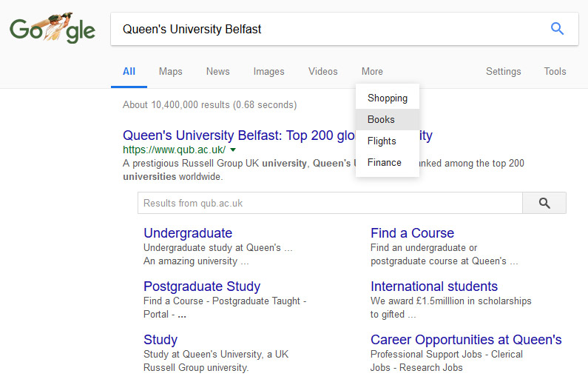Choose Flights from the More menu
The height and width of the screenshot is (382, 588).
pyautogui.click(x=388, y=141)
